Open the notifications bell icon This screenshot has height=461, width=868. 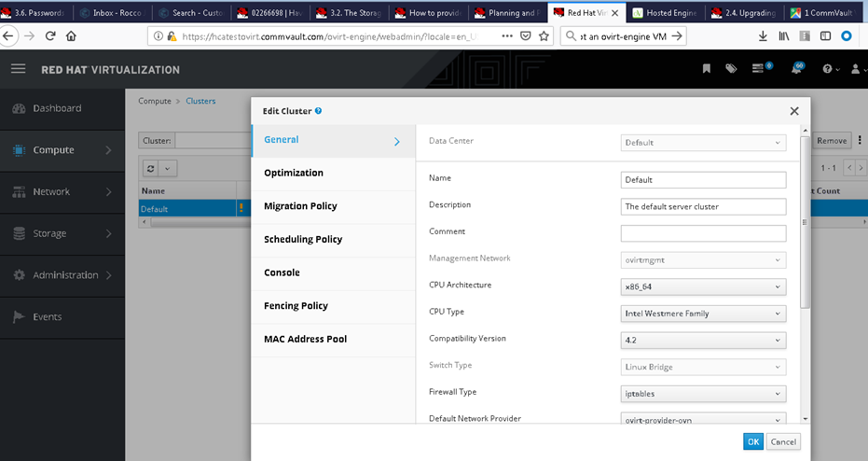(x=796, y=69)
